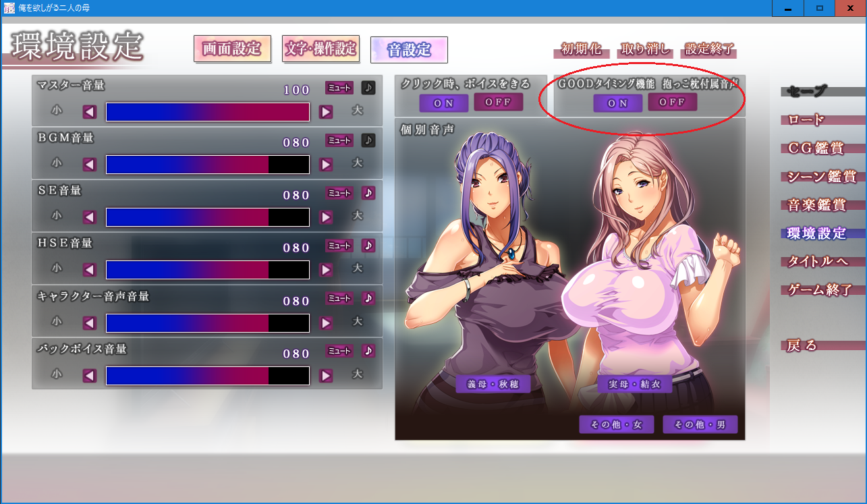Increase キャラクター音声音量 with the right arrow
This screenshot has width=867, height=504.
coord(326,323)
